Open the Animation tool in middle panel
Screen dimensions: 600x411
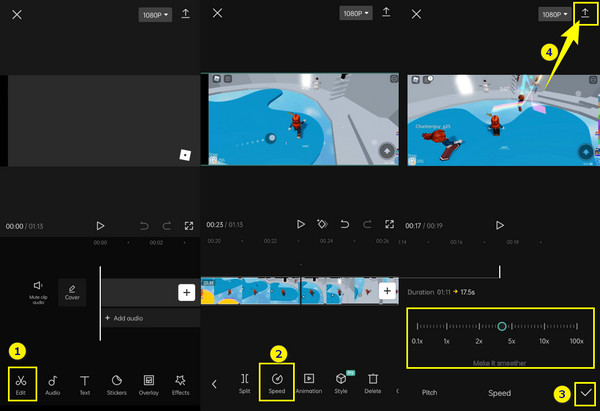pyautogui.click(x=309, y=384)
